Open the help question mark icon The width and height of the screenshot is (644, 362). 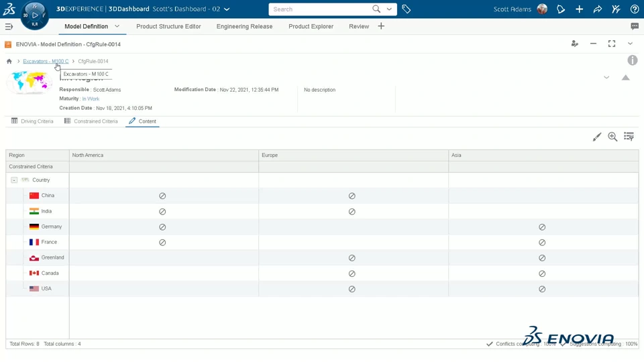coord(635,9)
